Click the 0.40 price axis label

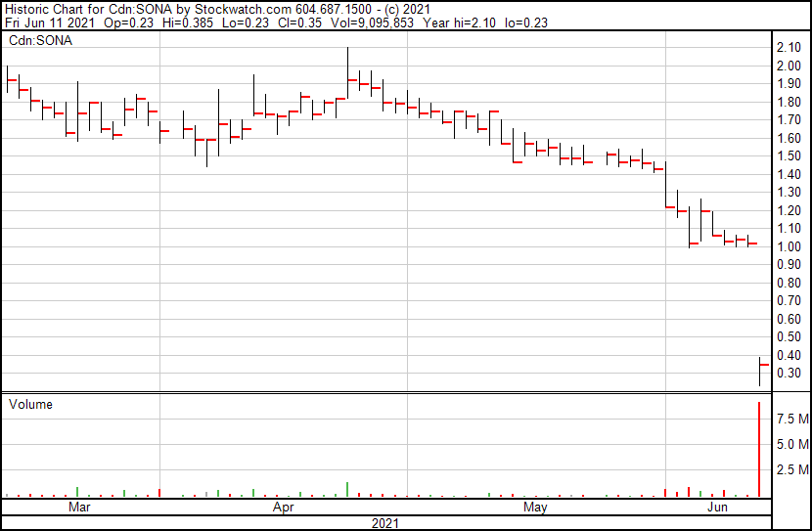789,355
